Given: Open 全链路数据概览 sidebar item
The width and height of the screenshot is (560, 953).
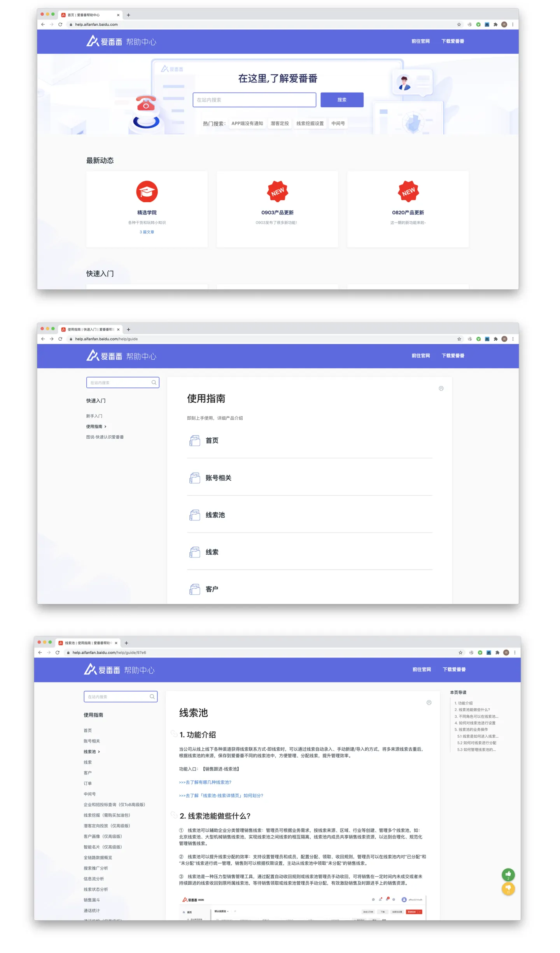Looking at the screenshot, I should tap(98, 858).
